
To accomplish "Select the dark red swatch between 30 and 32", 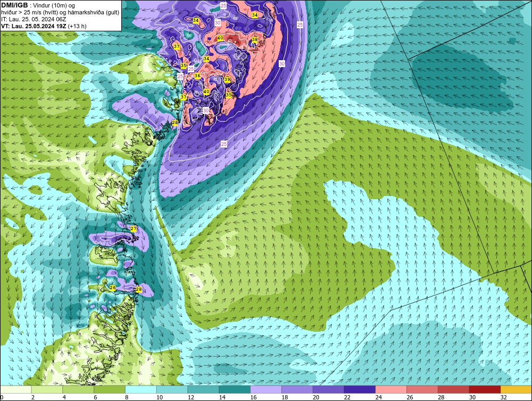I will coord(485,389).
